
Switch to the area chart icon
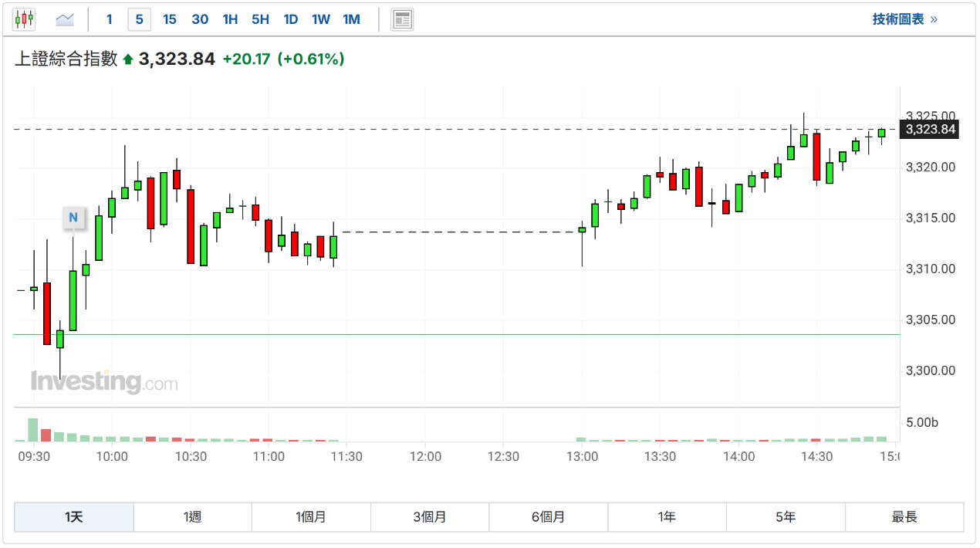(x=65, y=19)
